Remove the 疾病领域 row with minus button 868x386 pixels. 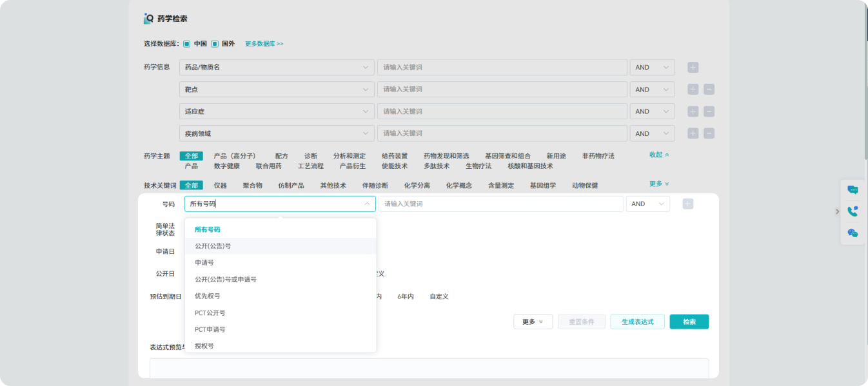click(709, 133)
